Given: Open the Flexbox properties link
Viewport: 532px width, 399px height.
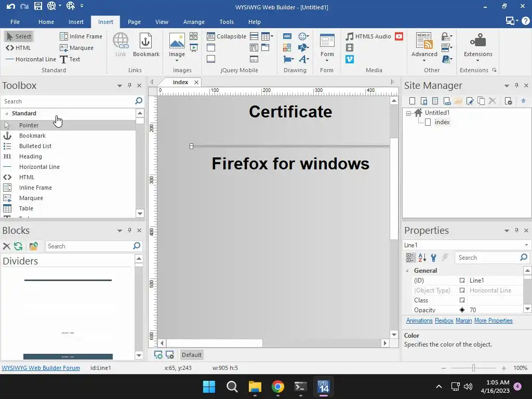Looking at the screenshot, I should click(x=444, y=321).
